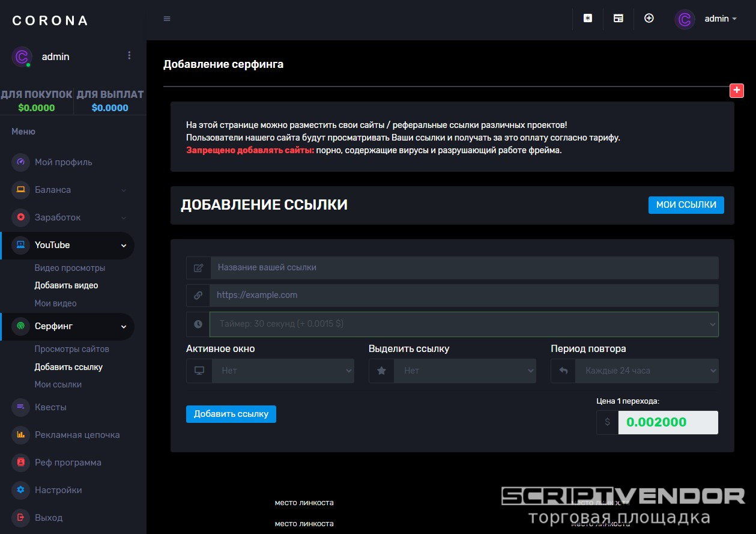Click the Настройки gear icon
Viewport: 756px width, 534px height.
click(20, 490)
